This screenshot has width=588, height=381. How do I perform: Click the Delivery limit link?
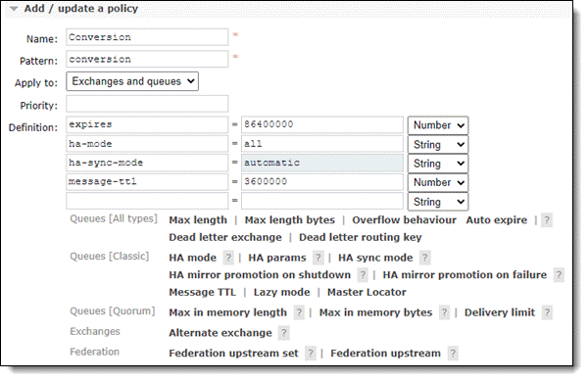(500, 312)
